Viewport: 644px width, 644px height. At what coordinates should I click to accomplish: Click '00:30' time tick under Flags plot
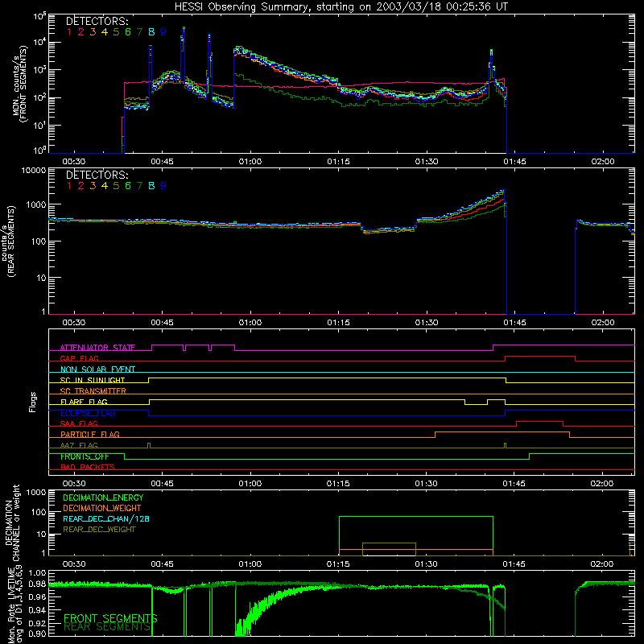(x=74, y=484)
